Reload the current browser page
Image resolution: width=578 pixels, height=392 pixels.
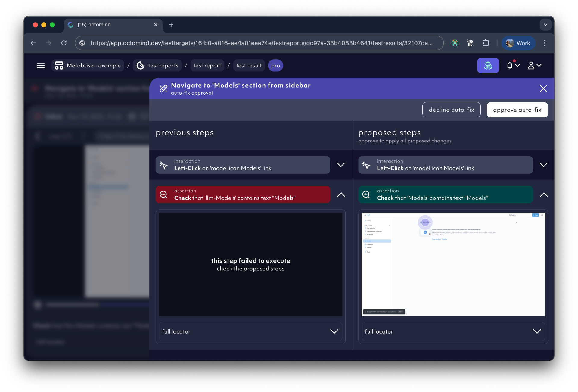(64, 43)
